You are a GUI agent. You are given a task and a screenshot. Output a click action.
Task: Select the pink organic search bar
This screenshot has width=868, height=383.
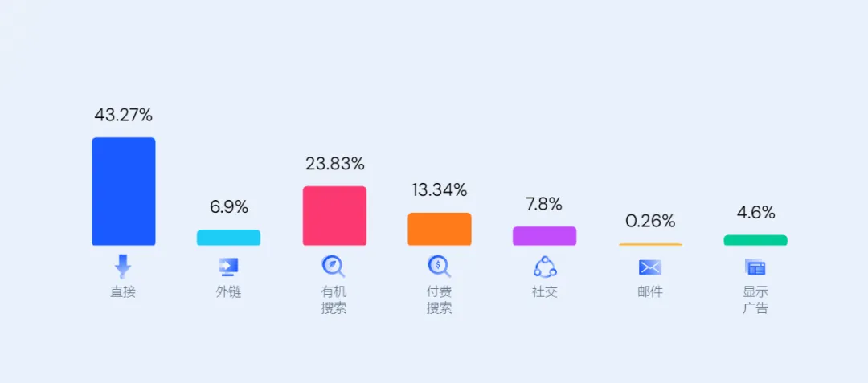(x=334, y=216)
